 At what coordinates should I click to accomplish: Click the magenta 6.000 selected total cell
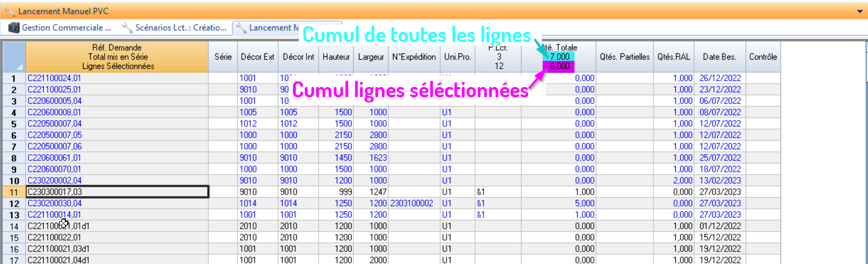pos(559,67)
